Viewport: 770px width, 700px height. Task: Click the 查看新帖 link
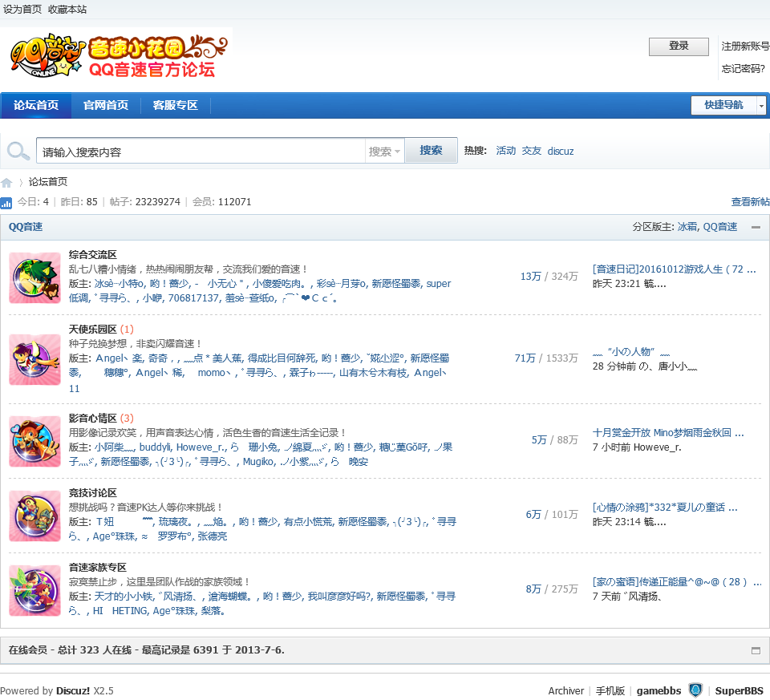pos(751,202)
